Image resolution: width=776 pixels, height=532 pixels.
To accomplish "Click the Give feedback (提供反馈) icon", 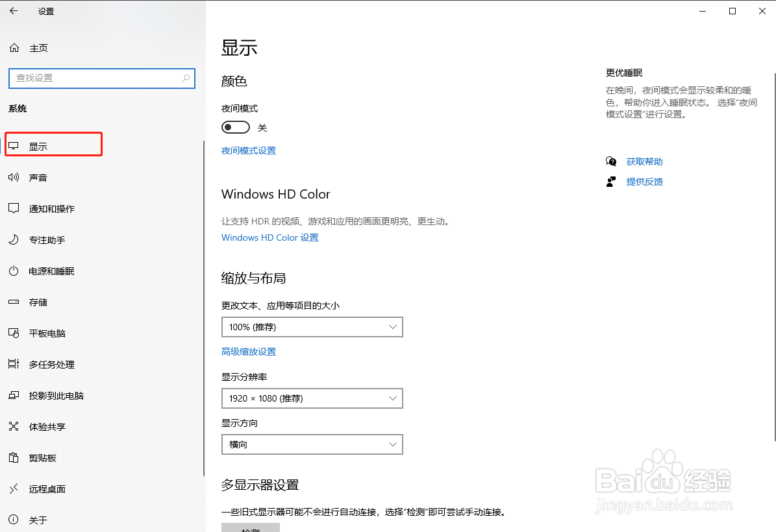I will point(611,182).
